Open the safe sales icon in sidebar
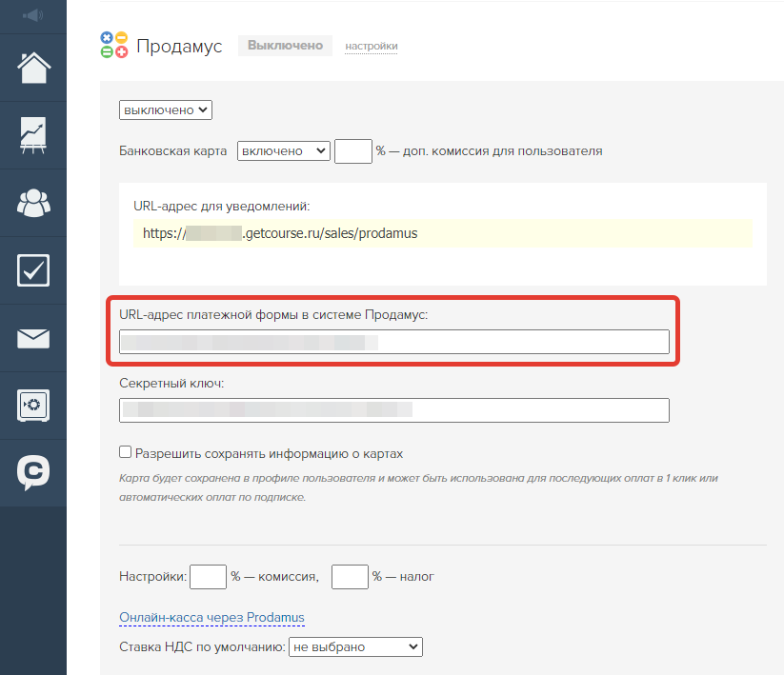 coord(33,406)
